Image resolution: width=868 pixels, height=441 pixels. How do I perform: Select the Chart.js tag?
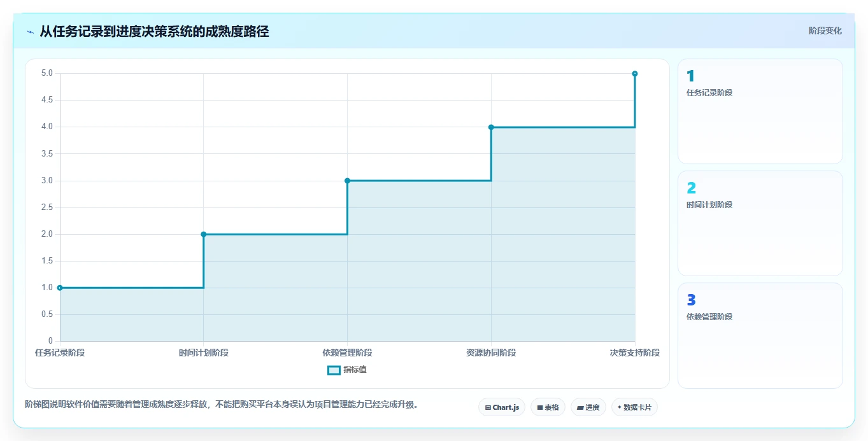click(x=502, y=407)
